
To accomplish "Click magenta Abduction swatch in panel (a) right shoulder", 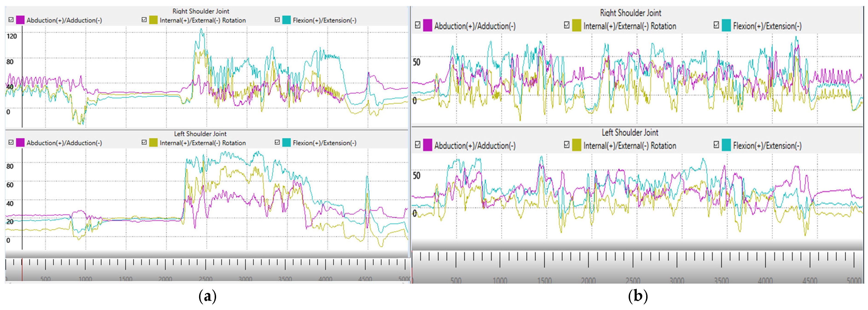I will coord(20,20).
